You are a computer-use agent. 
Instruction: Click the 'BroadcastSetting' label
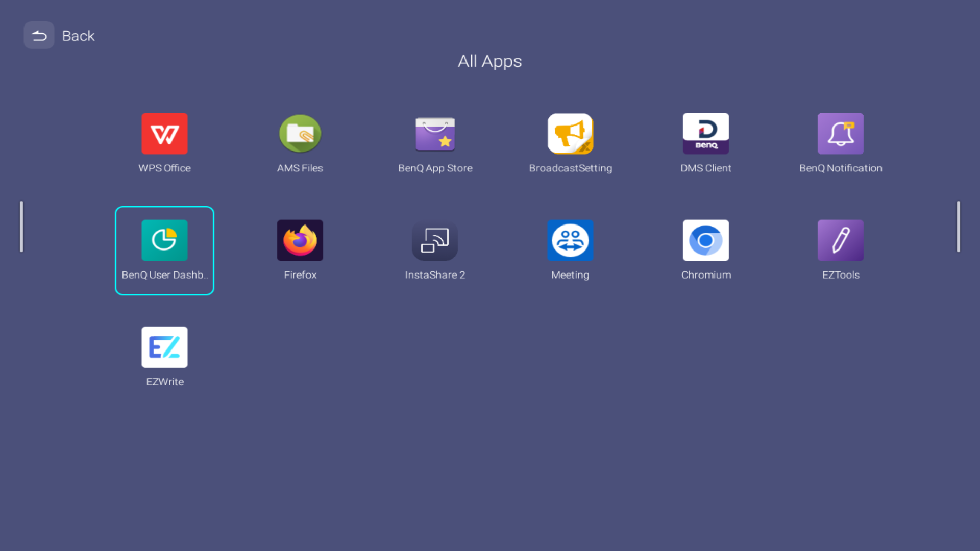[570, 168]
